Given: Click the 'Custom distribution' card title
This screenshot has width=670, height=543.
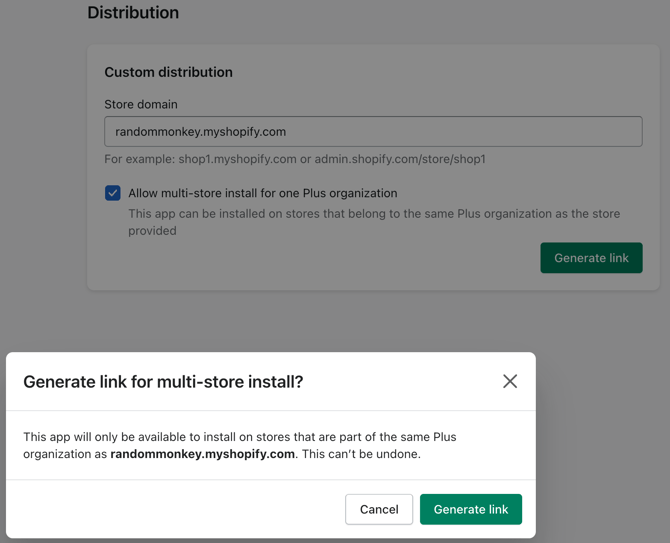Looking at the screenshot, I should click(x=168, y=72).
